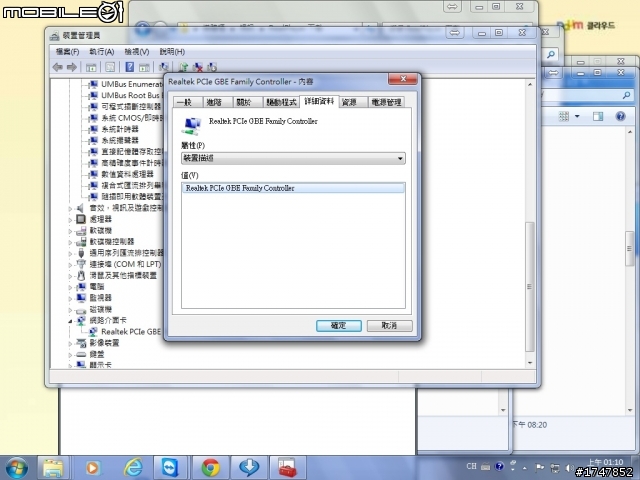The image size is (640, 480).
Task: Select the UMBus Root Bus tree item
Action: pyautogui.click(x=131, y=96)
